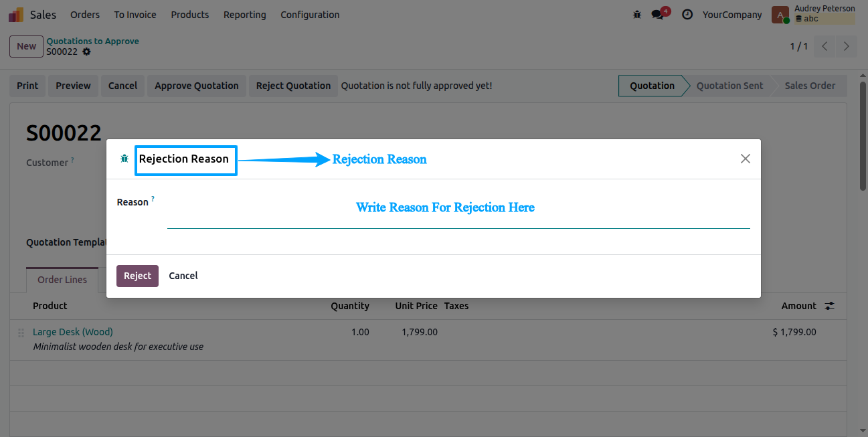The width and height of the screenshot is (868, 437).
Task: Click the Print button
Action: (27, 86)
